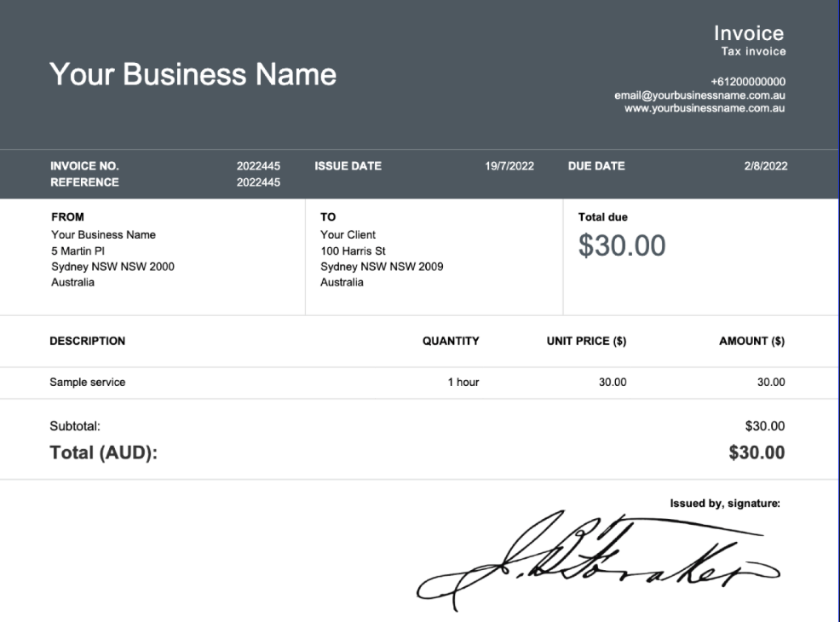This screenshot has height=622, width=840.
Task: Select the "Sample service" line item
Action: tap(87, 382)
